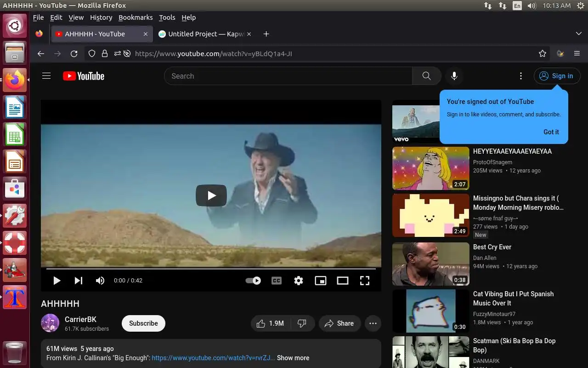Go to YouTube home via logo
The image size is (588, 368).
click(x=84, y=76)
